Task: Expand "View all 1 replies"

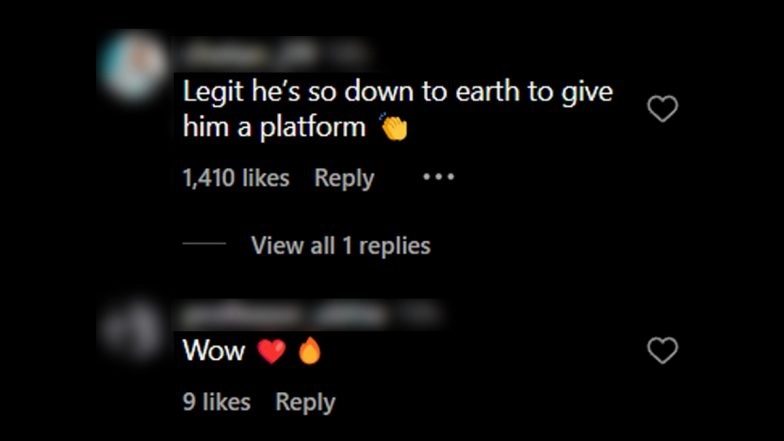Action: click(x=340, y=246)
